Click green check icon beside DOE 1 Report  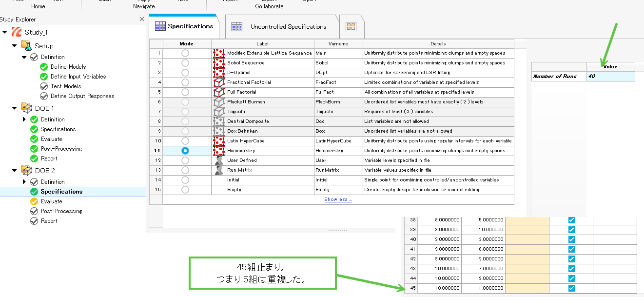pos(34,158)
